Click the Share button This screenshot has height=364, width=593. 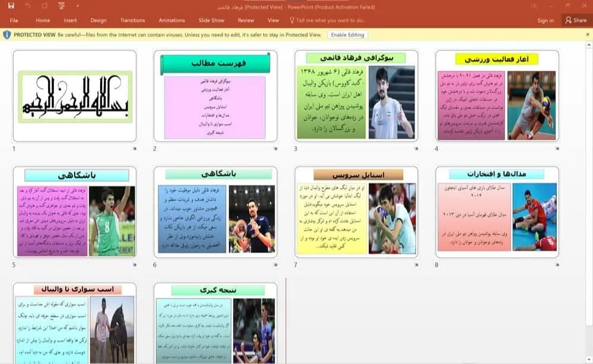576,20
